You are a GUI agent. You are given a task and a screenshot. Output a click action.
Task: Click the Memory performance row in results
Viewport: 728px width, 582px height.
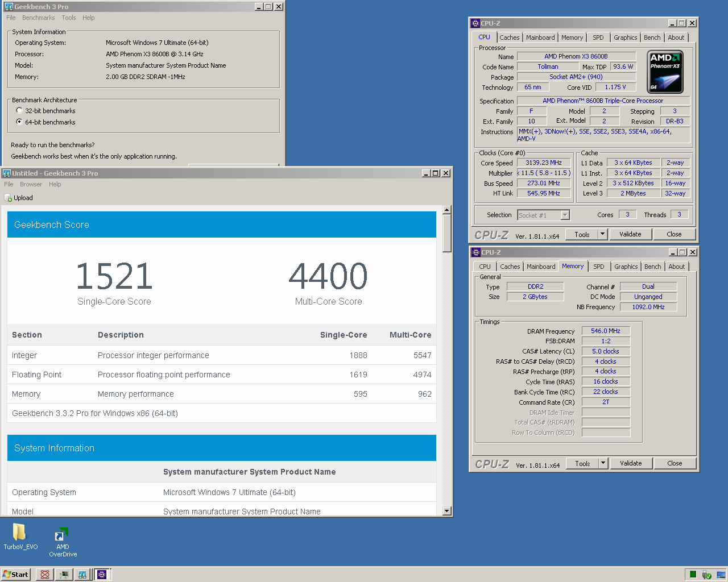coord(222,394)
